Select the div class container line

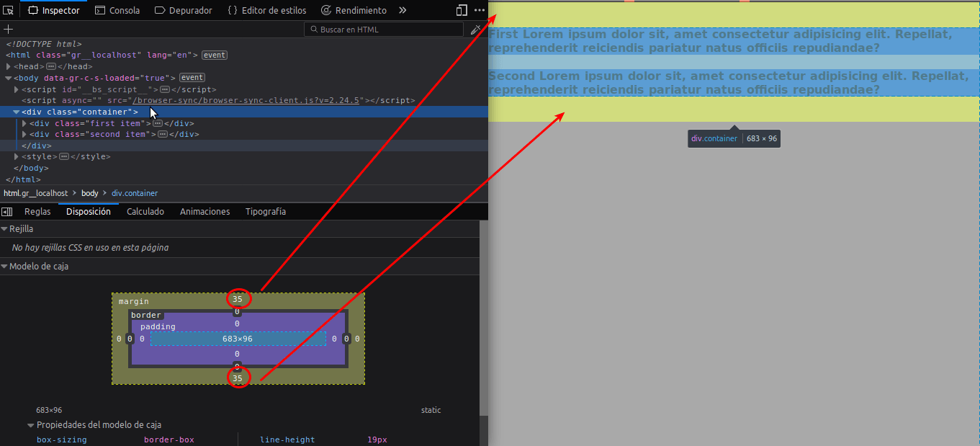point(244,112)
